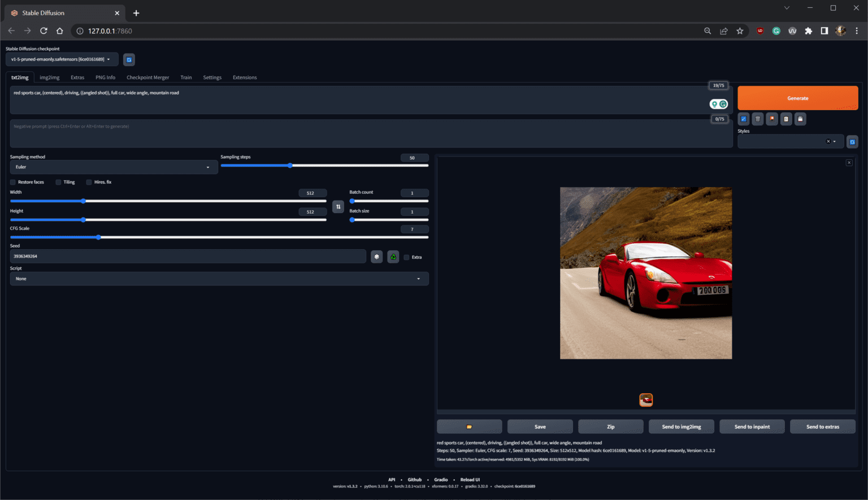Screen dimensions: 868x500
Task: Send the result to inpaint
Action: click(x=752, y=427)
